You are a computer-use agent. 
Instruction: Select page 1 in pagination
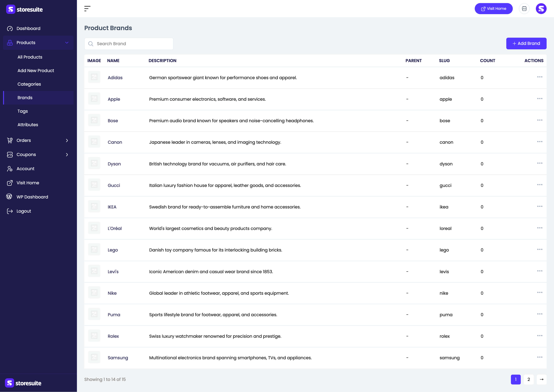point(516,379)
